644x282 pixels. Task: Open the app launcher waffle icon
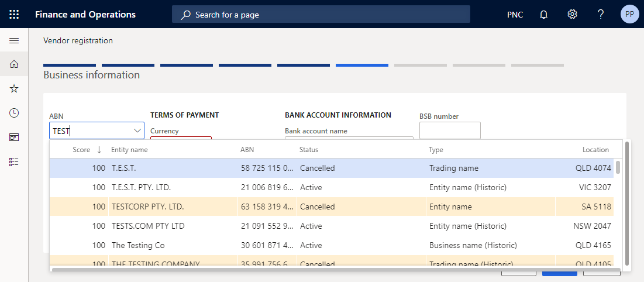coord(14,15)
